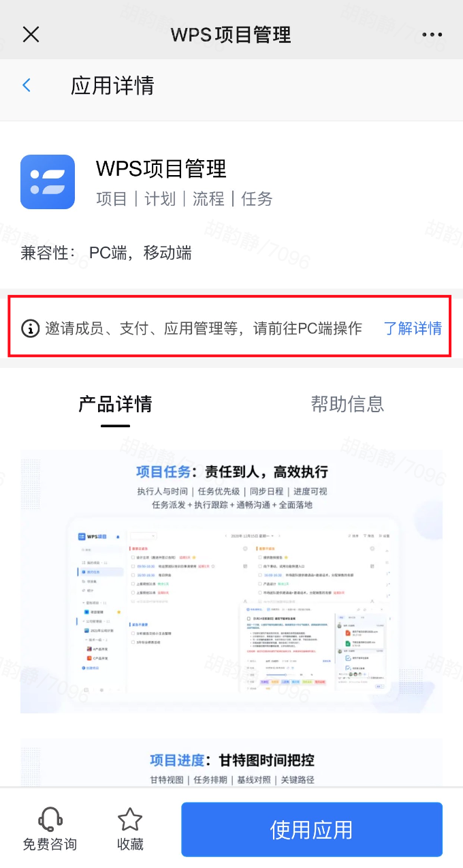Viewport: 463px width, 868px height.
Task: Tap the 兼容性: PC端，移动端 line
Action: click(x=106, y=253)
